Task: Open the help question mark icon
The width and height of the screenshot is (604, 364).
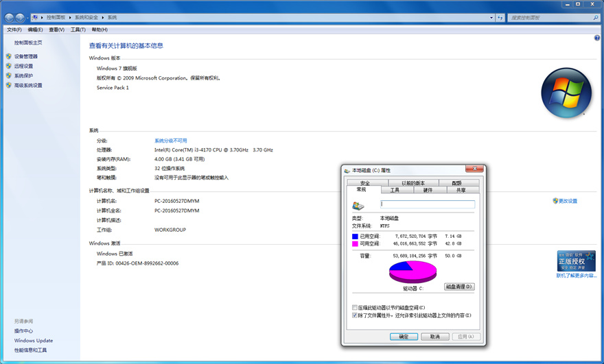Action: point(596,38)
